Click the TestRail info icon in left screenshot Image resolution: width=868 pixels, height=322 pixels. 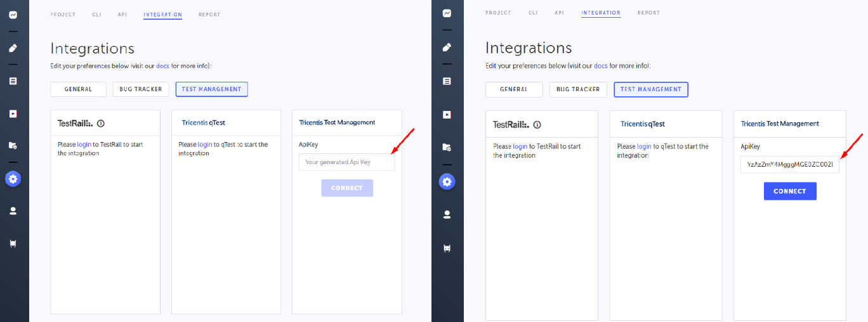[100, 124]
